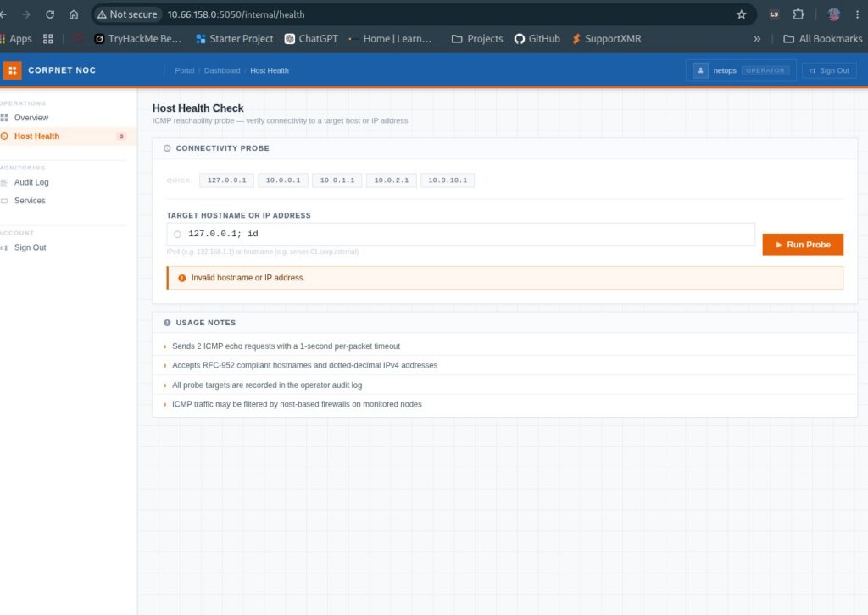
Task: Open the TryHackMe bookmark
Action: 138,39
